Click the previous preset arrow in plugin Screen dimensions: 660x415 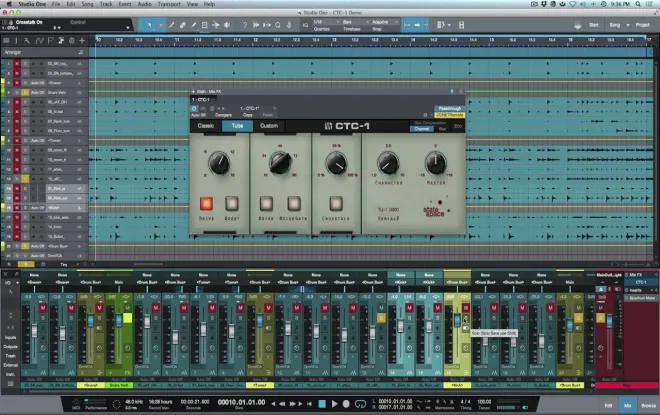[218, 109]
